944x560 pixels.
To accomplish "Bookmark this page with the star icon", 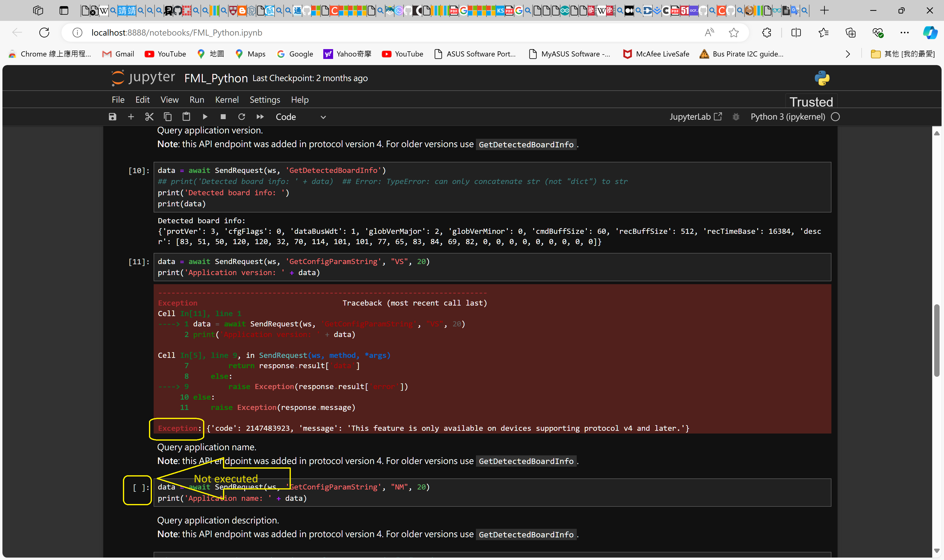I will [x=733, y=33].
